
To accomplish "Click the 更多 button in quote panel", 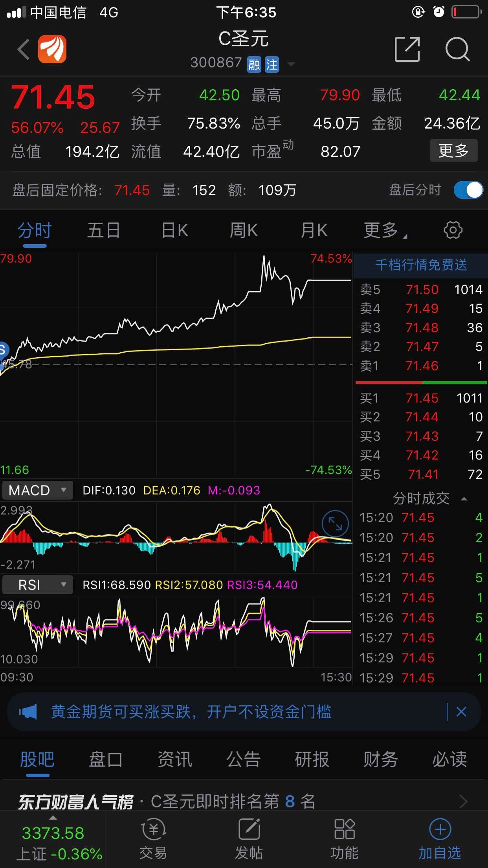I will coord(453,151).
